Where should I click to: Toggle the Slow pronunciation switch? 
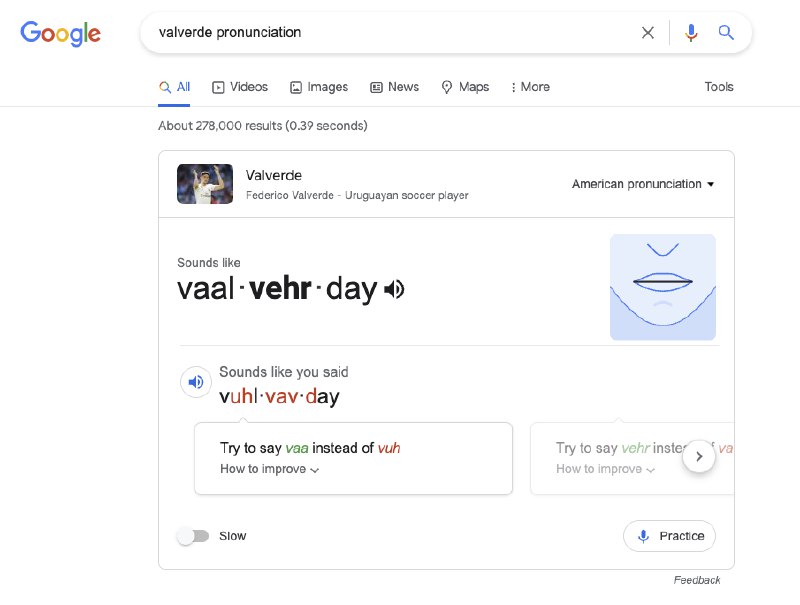pos(193,536)
